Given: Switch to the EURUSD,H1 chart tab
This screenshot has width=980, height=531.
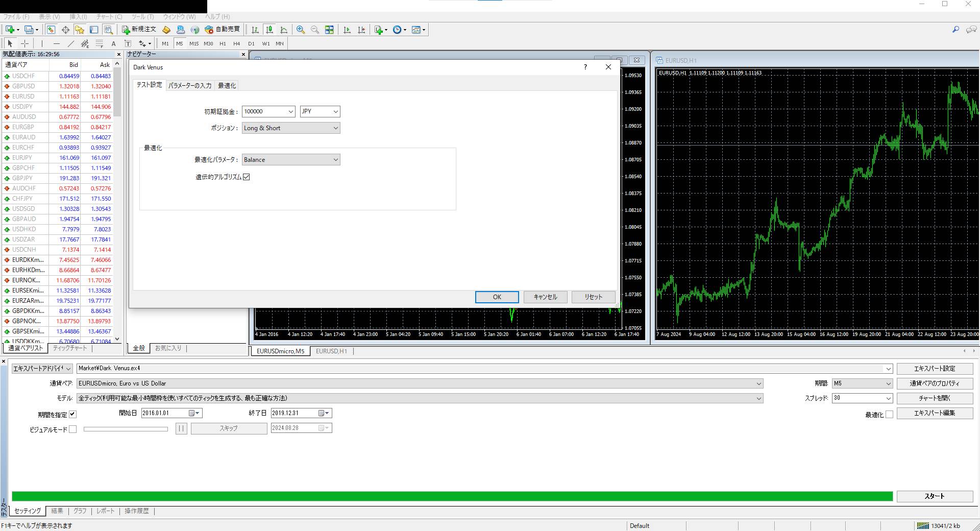Looking at the screenshot, I should tap(331, 351).
